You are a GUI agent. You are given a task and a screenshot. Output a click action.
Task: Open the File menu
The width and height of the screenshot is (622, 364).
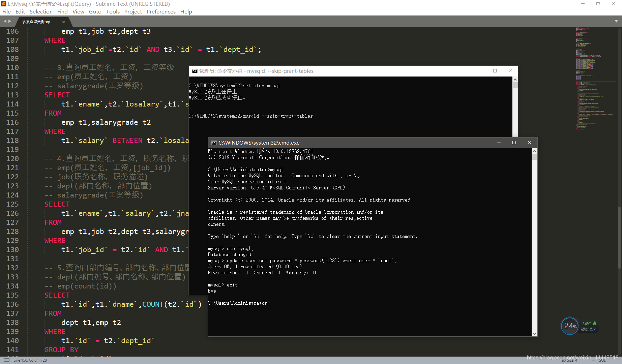point(6,11)
